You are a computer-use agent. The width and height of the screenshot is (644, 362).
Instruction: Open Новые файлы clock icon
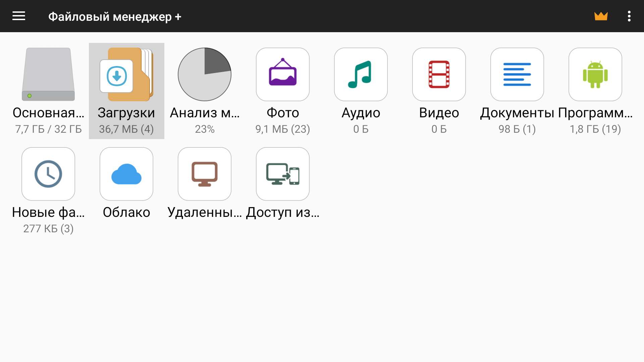click(48, 174)
